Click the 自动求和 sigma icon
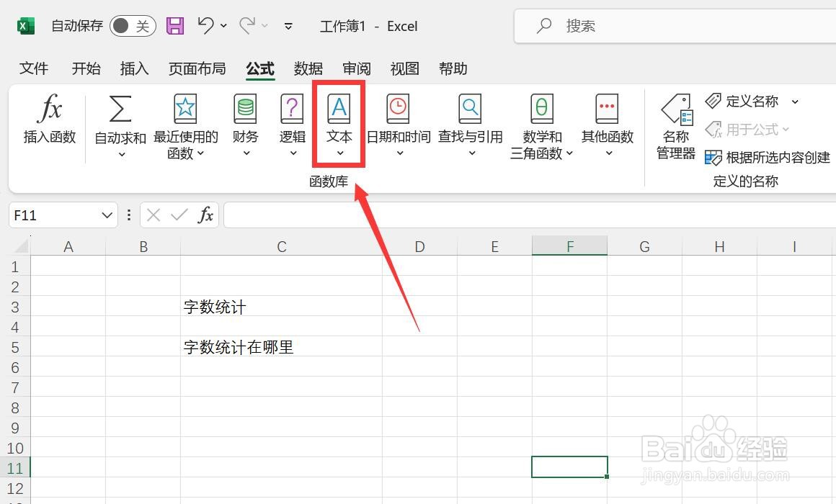The width and height of the screenshot is (836, 504). (x=120, y=109)
